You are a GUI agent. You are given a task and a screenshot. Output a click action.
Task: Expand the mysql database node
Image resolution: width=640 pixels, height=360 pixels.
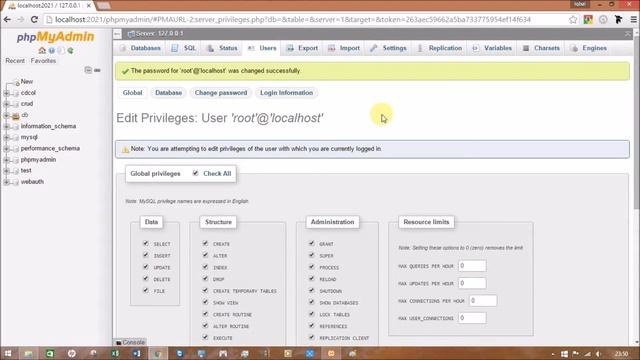click(x=6, y=138)
